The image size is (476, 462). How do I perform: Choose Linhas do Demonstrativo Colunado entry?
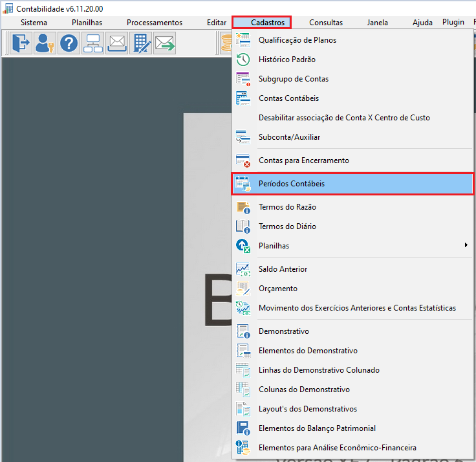pyautogui.click(x=352, y=370)
